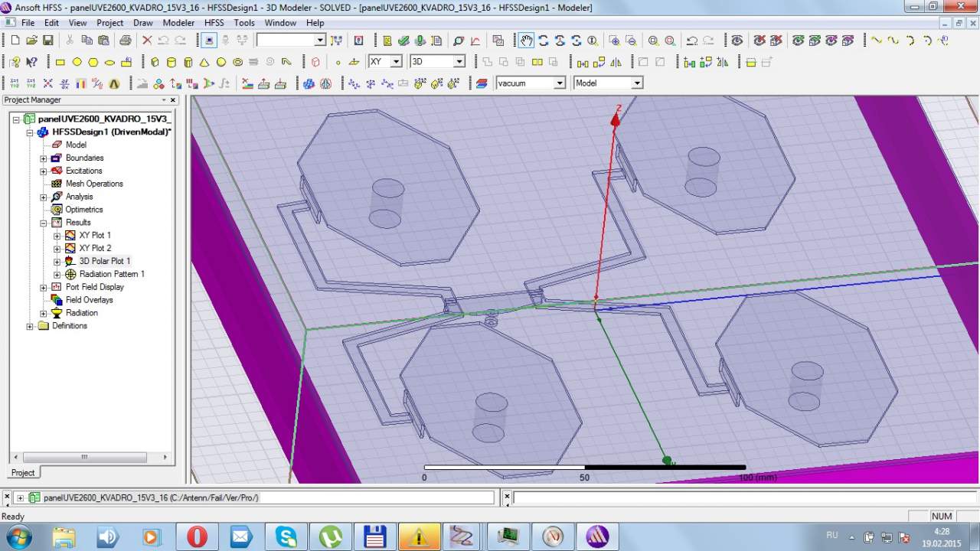
Task: Open the HFSS menu
Action: point(214,23)
